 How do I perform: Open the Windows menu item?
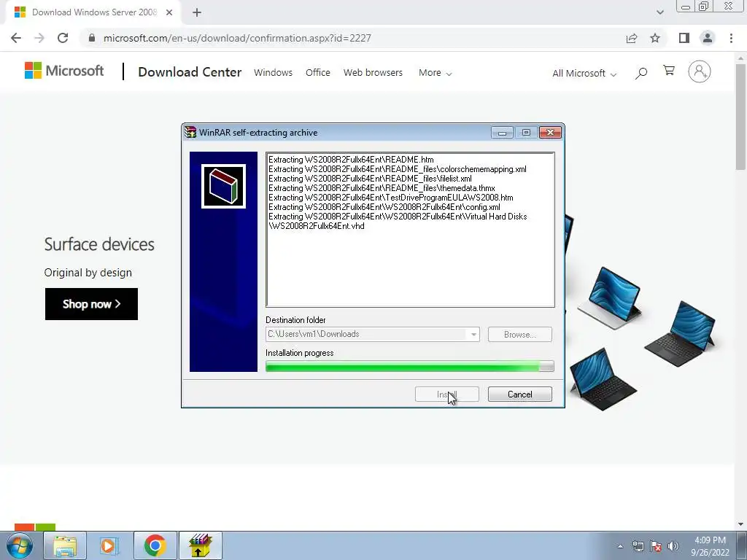273,72
